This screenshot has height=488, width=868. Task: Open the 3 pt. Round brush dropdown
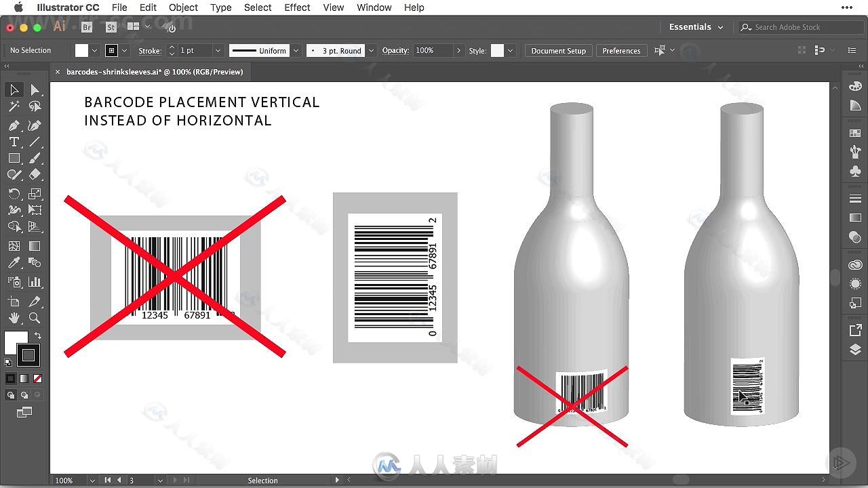(x=371, y=51)
